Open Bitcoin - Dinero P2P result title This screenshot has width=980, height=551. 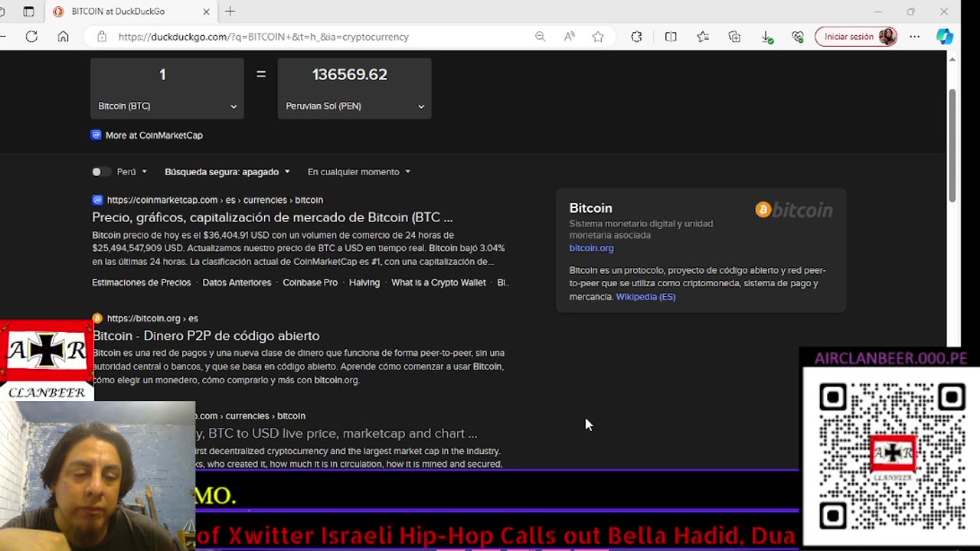coord(206,336)
